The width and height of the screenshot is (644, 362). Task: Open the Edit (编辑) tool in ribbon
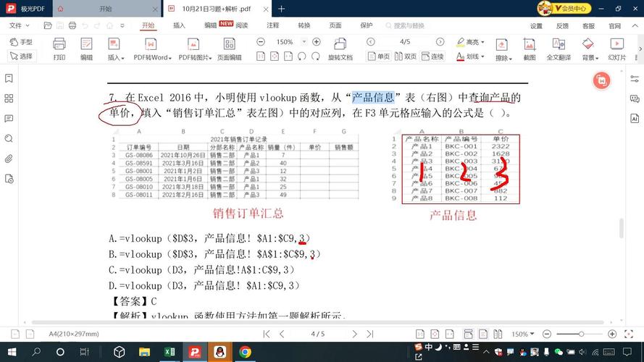[x=86, y=49]
